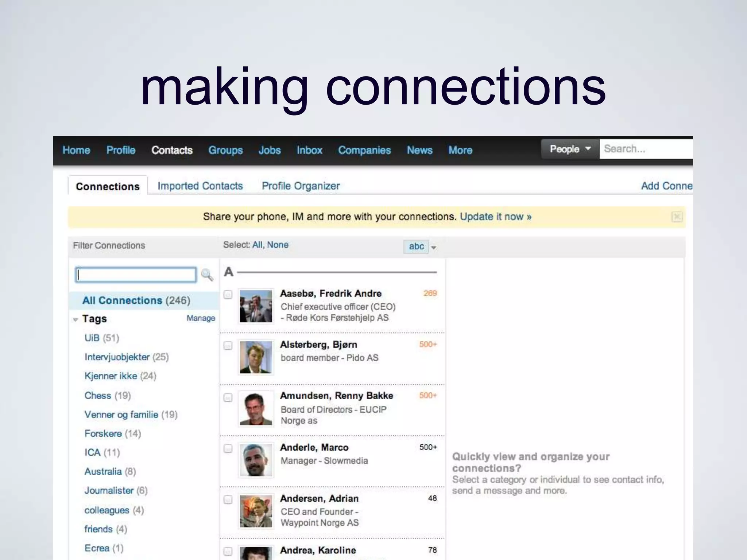Switch to the Connections tab
The height and width of the screenshot is (560, 747).
[x=108, y=186]
